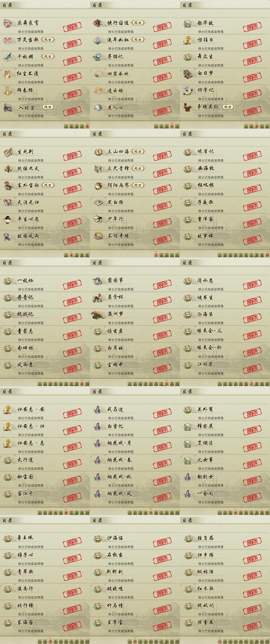Click the hut icon for 茶馆奇缘

pyautogui.click(x=98, y=236)
